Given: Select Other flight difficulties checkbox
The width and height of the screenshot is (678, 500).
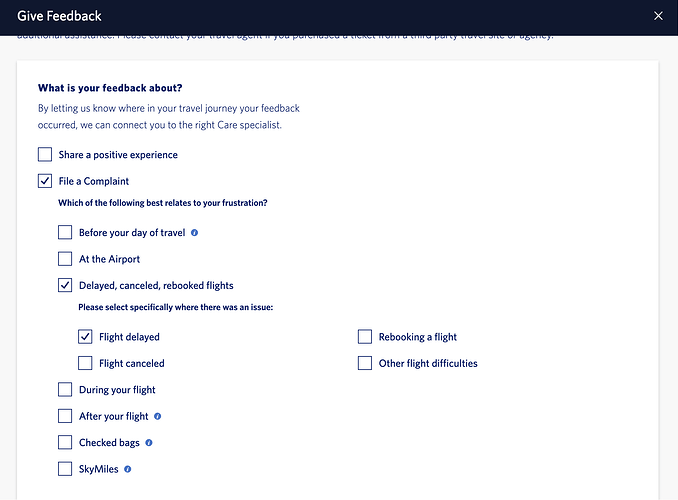Looking at the screenshot, I should (365, 363).
